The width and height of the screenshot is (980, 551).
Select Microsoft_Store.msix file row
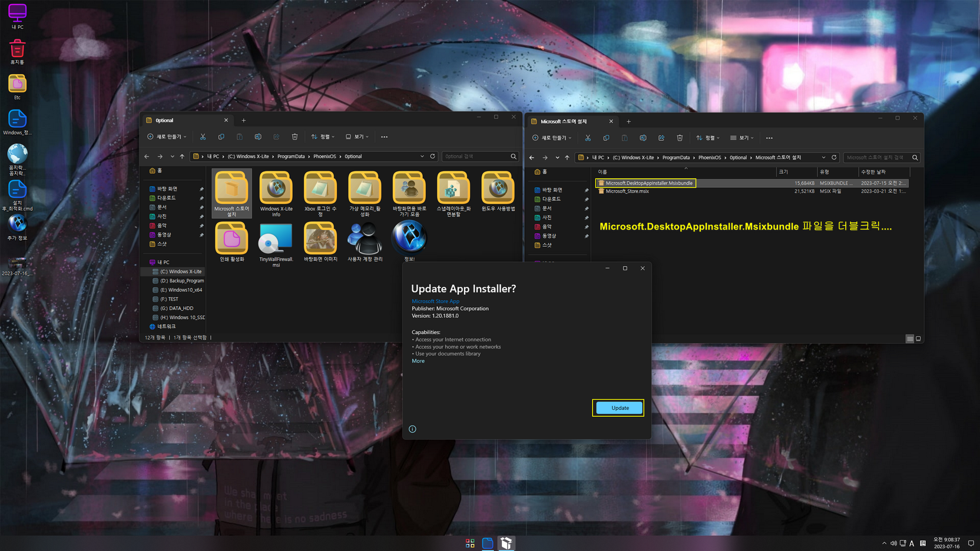pyautogui.click(x=751, y=191)
